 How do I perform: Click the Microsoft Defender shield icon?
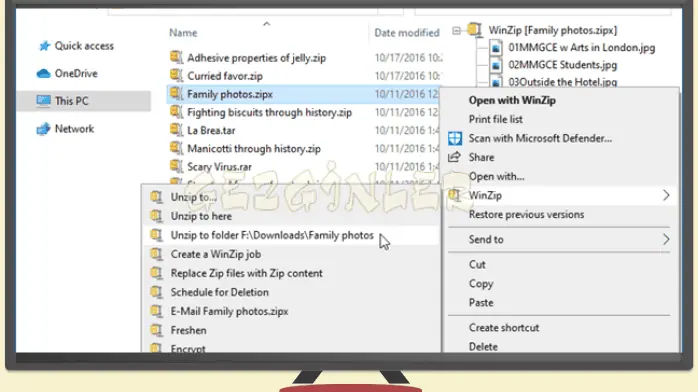455,138
